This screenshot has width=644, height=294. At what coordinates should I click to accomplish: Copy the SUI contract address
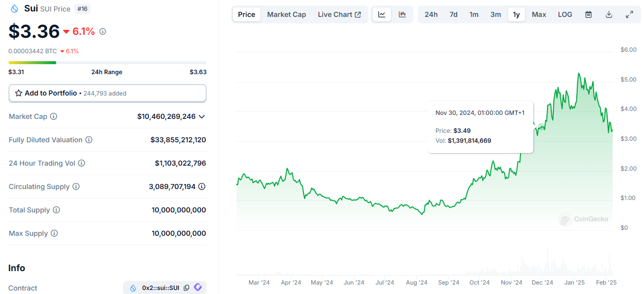click(x=186, y=288)
